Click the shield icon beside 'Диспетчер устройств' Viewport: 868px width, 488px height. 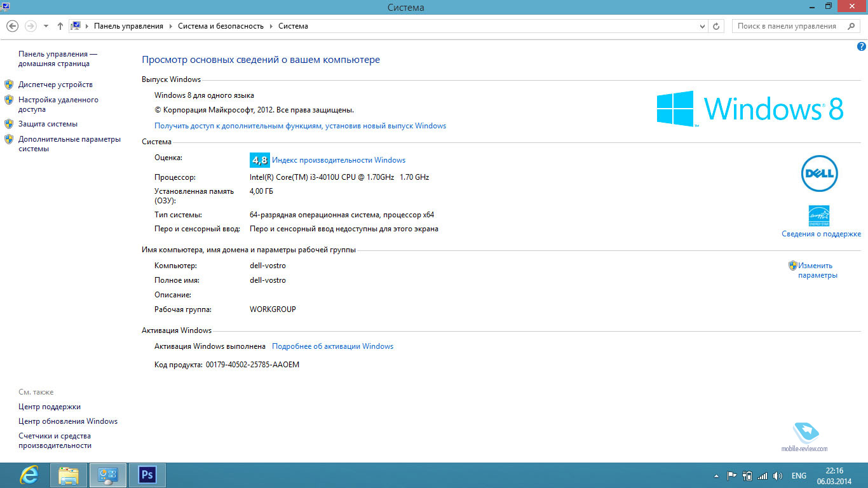click(x=9, y=85)
